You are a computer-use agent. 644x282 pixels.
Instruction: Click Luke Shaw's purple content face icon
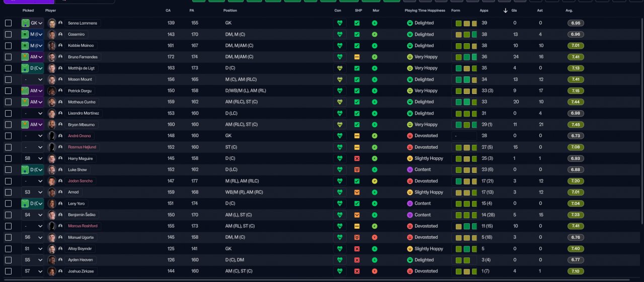coord(410,169)
